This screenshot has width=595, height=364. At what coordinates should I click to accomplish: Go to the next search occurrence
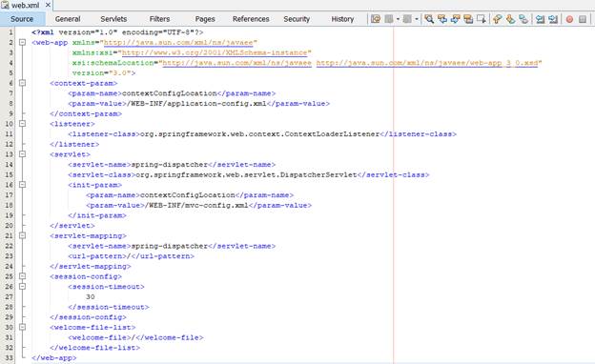(455, 19)
